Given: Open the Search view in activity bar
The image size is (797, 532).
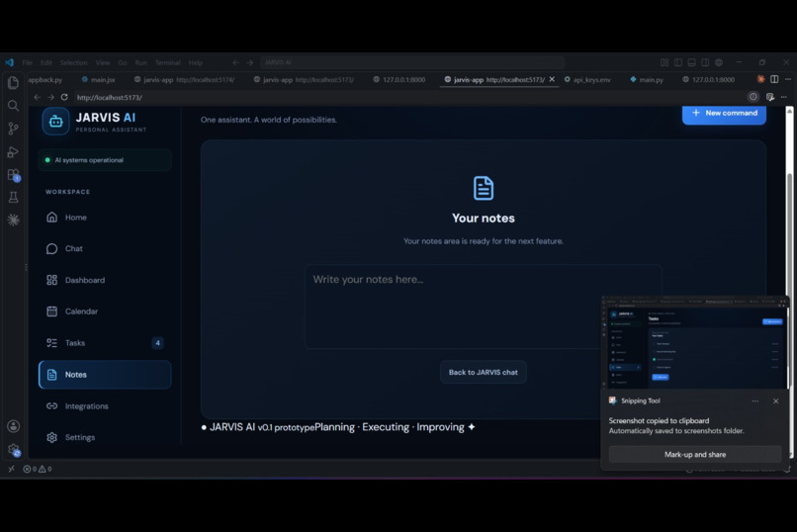Looking at the screenshot, I should [13, 106].
